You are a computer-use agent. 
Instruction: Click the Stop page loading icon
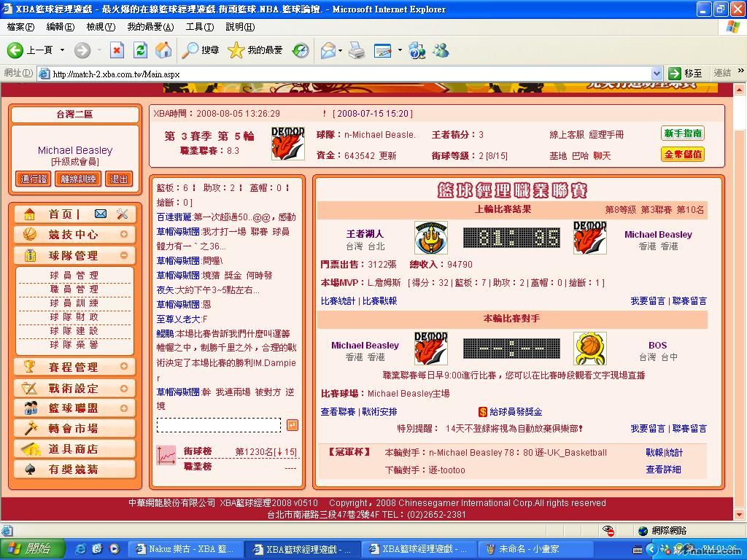coord(117,50)
